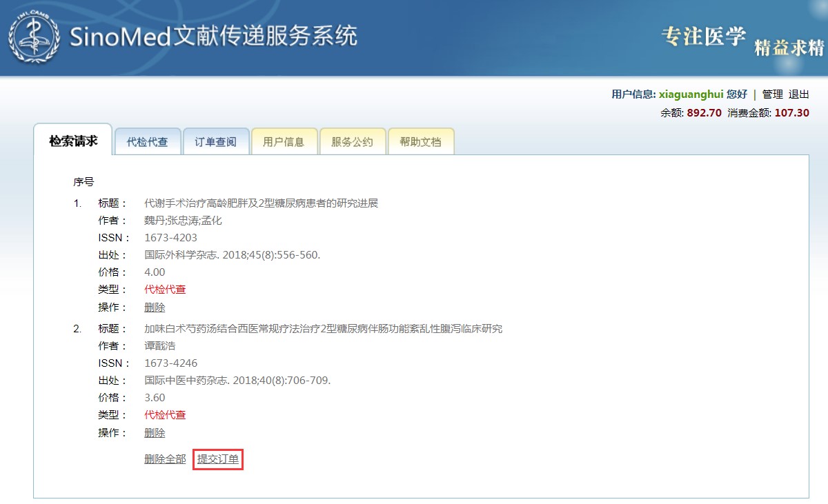Viewport: 828px width, 504px height.
Task: Switch to the 代检代查 tab
Action: click(x=148, y=142)
